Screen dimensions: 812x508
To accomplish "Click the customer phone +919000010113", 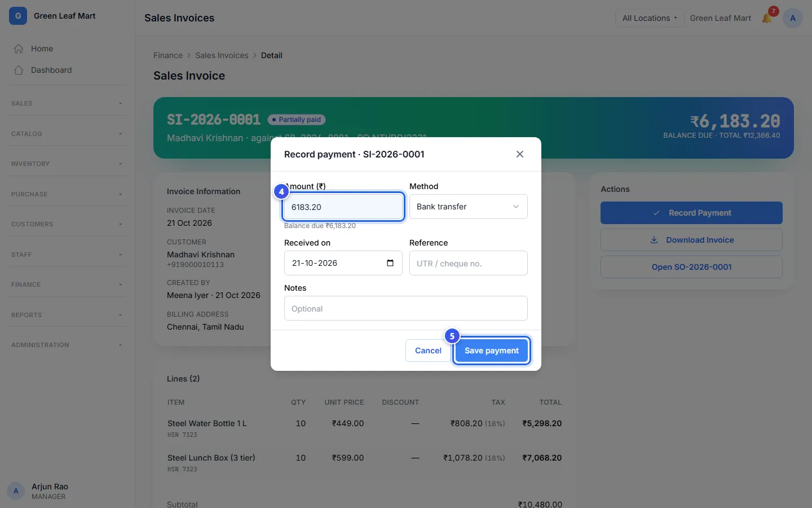I will [x=195, y=265].
